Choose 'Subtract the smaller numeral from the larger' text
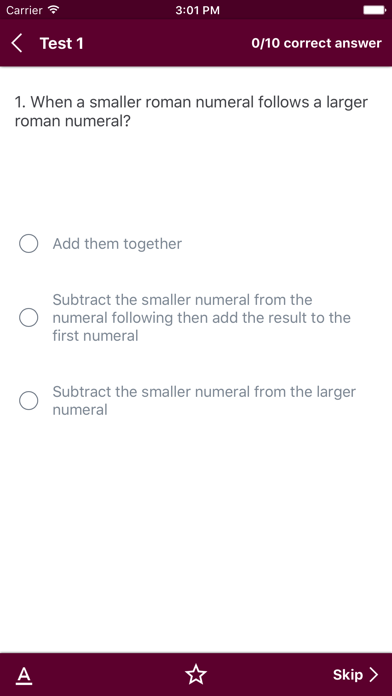 coord(204,400)
